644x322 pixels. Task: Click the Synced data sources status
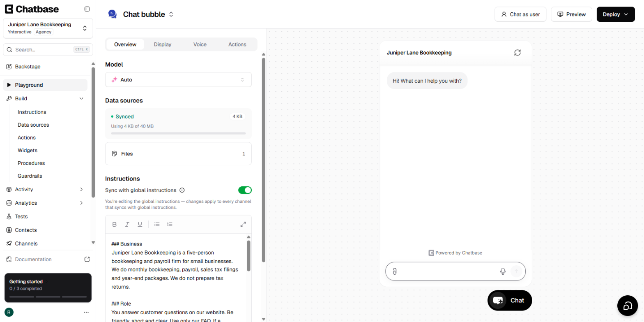click(x=122, y=117)
